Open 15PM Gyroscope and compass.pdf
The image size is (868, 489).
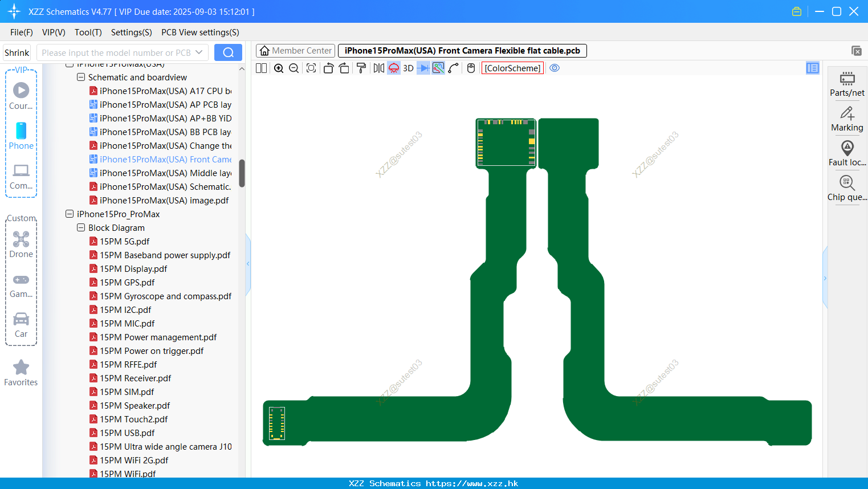160,296
